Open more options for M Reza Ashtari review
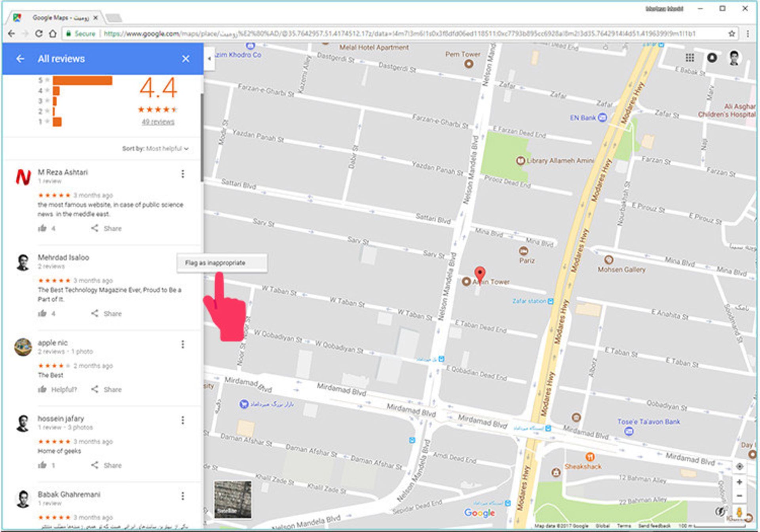 pyautogui.click(x=183, y=174)
